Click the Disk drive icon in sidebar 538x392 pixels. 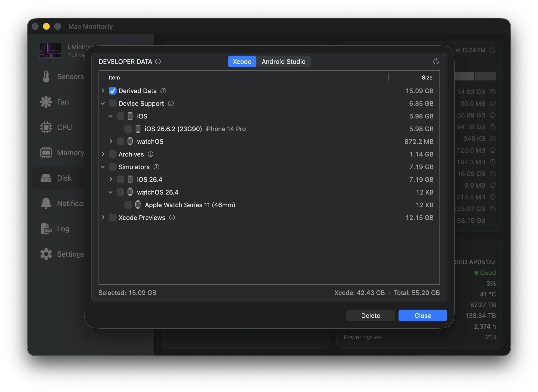tap(46, 178)
